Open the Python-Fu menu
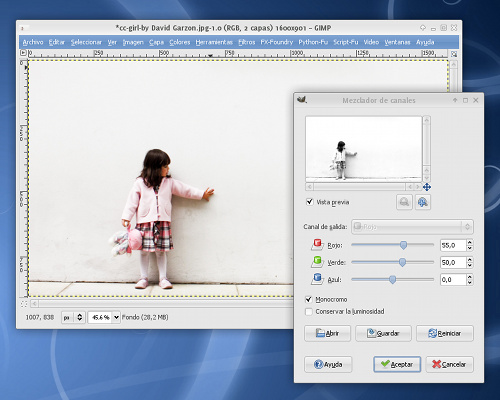 313,42
